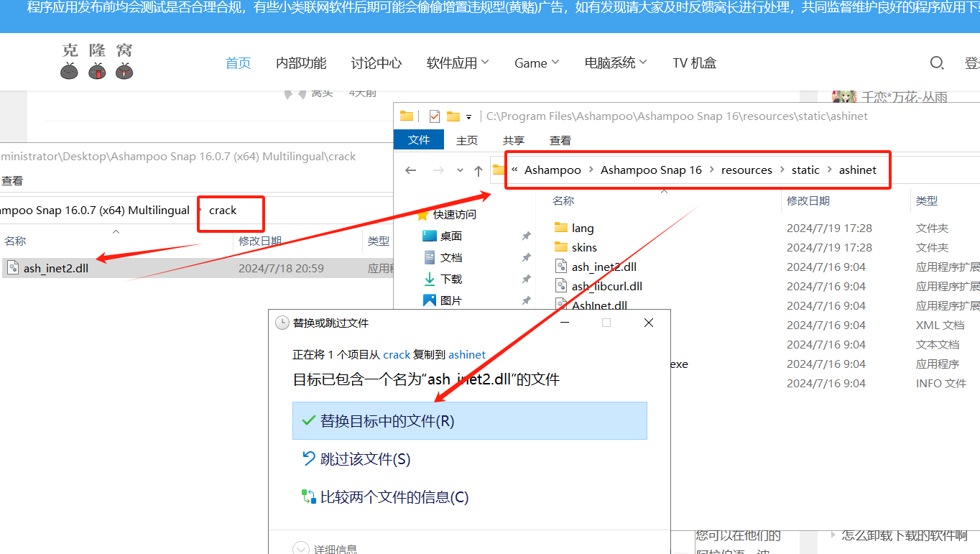This screenshot has height=554, width=980.
Task: Click the 千恋*万花-丛雨 avatar thumbnail
Action: point(844,97)
